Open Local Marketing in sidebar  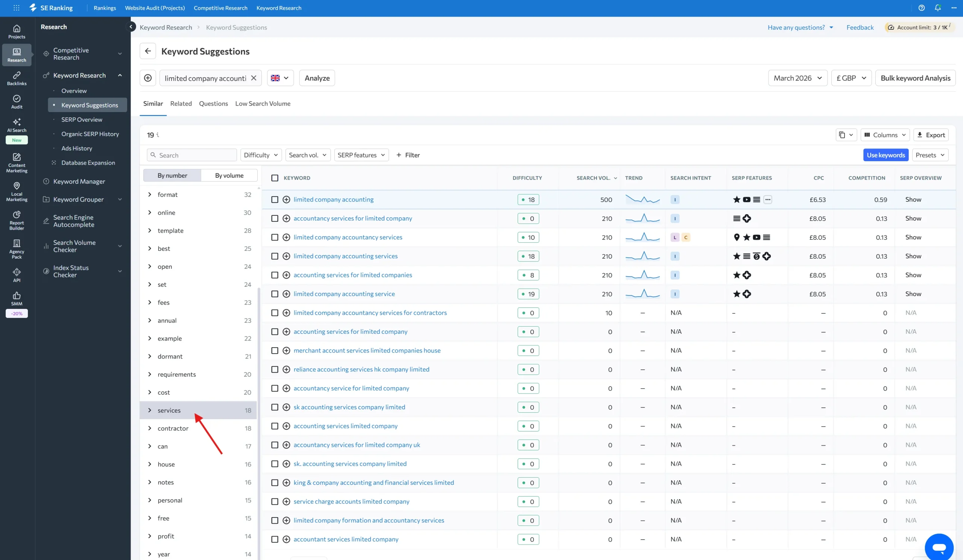point(17,192)
